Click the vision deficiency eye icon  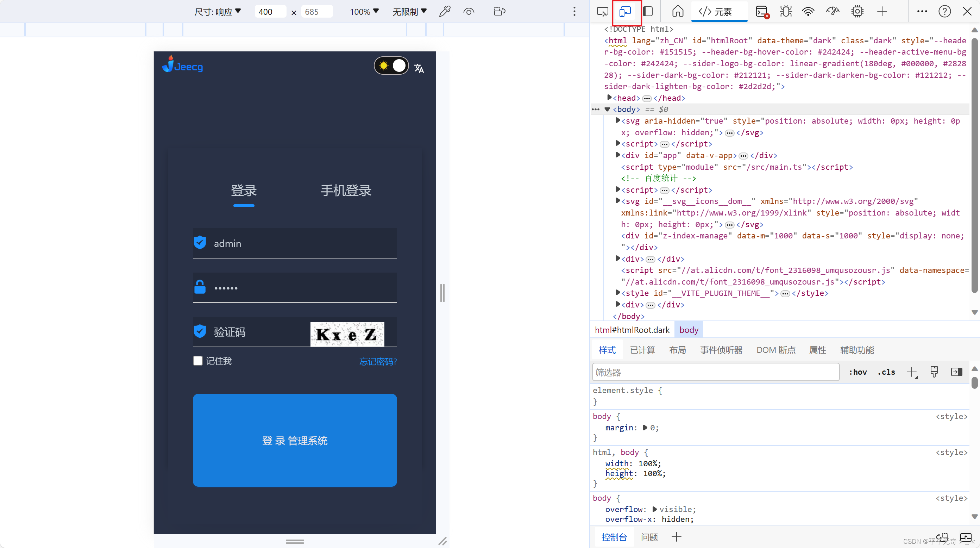[x=469, y=11]
